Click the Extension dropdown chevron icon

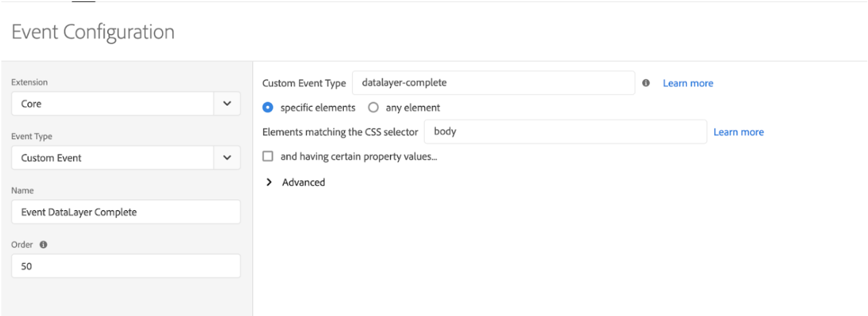pyautogui.click(x=226, y=104)
